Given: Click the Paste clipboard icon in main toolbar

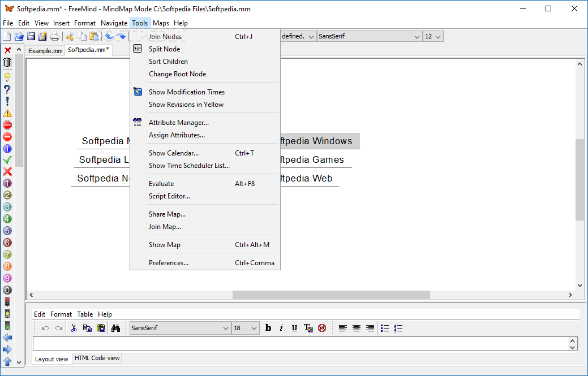Looking at the screenshot, I should (x=94, y=36).
